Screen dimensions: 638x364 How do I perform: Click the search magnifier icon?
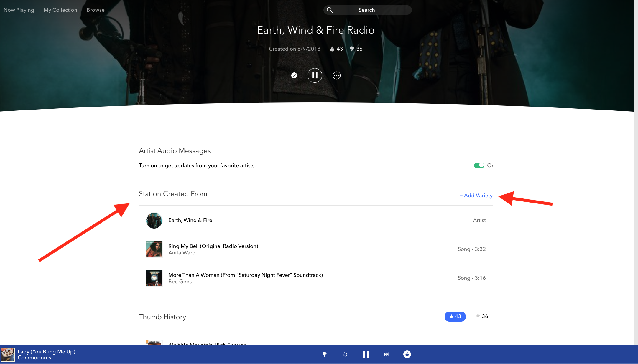pyautogui.click(x=330, y=10)
